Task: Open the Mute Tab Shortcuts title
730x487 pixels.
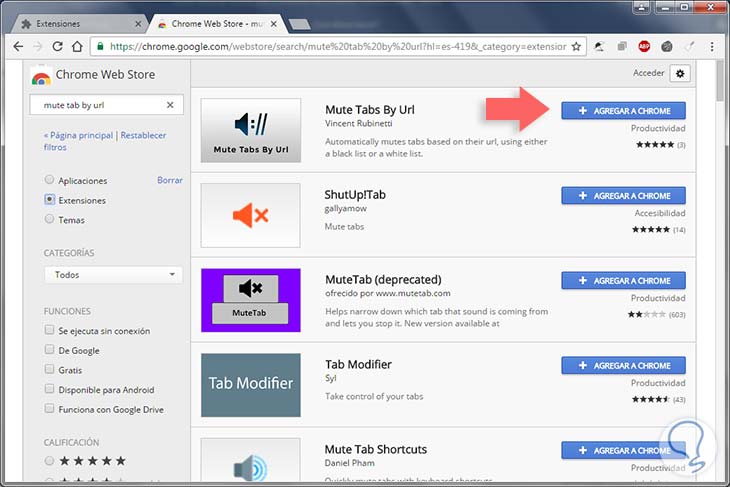Action: [376, 449]
